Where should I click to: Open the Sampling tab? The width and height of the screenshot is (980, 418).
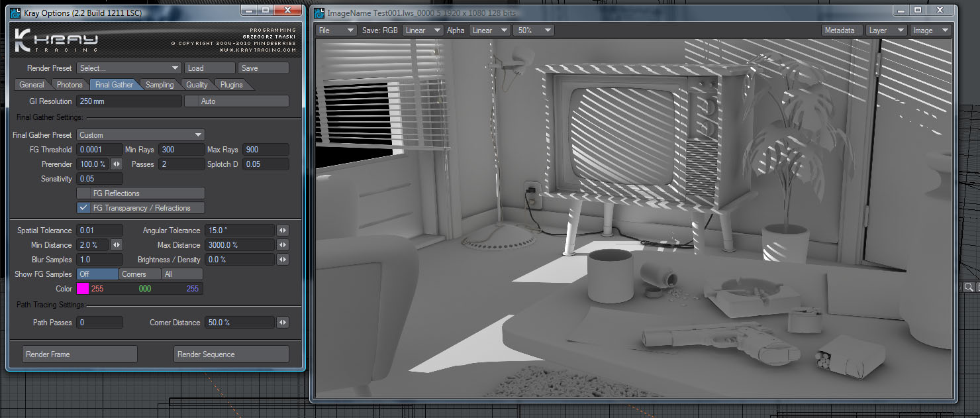pos(160,85)
